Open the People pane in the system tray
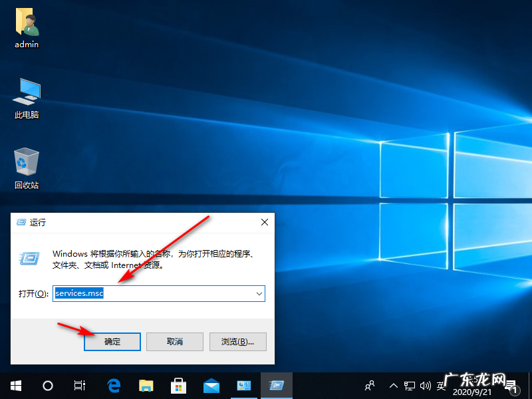The width and height of the screenshot is (532, 399). click(370, 386)
